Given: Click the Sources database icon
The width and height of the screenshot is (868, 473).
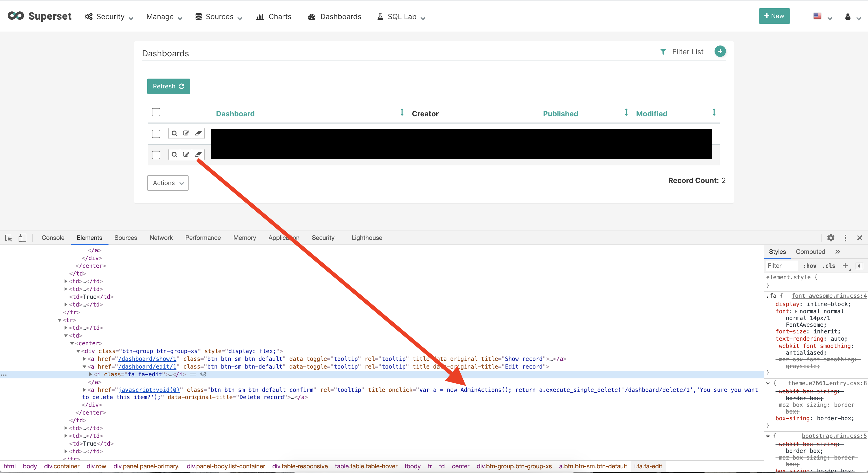Looking at the screenshot, I should coord(199,16).
